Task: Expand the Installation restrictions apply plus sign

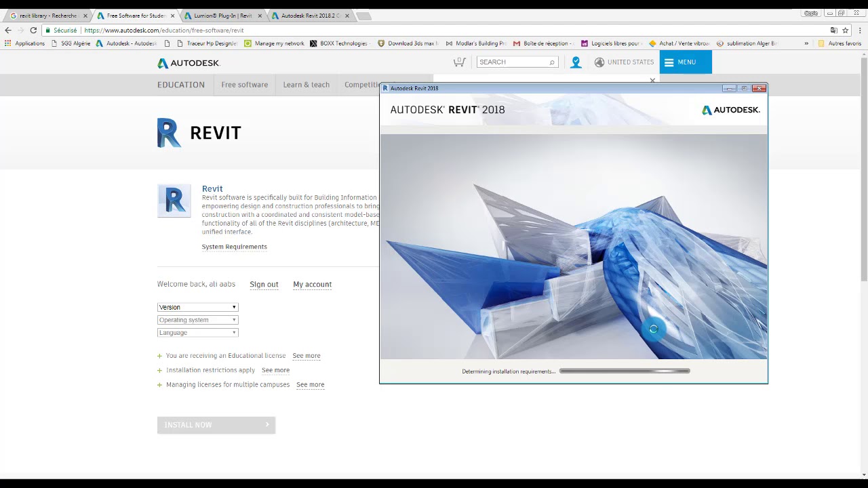Action: pos(160,371)
